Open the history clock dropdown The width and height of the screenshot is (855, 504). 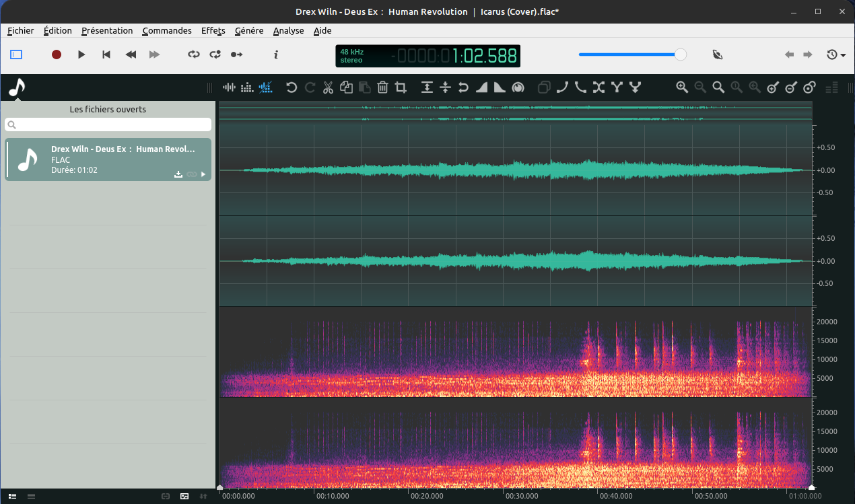click(x=836, y=55)
